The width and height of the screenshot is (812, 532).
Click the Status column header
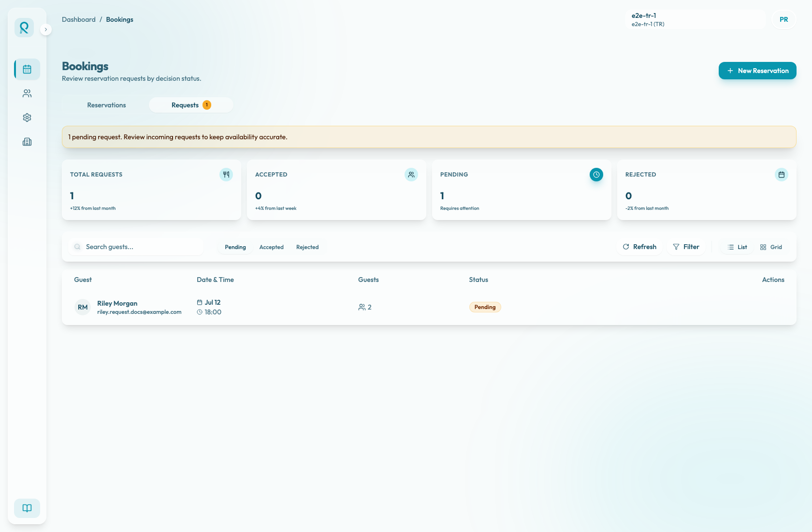478,280
